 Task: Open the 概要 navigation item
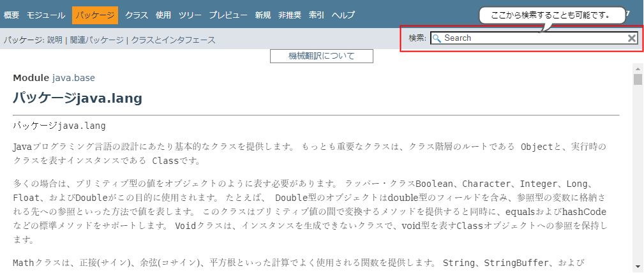pos(11,15)
